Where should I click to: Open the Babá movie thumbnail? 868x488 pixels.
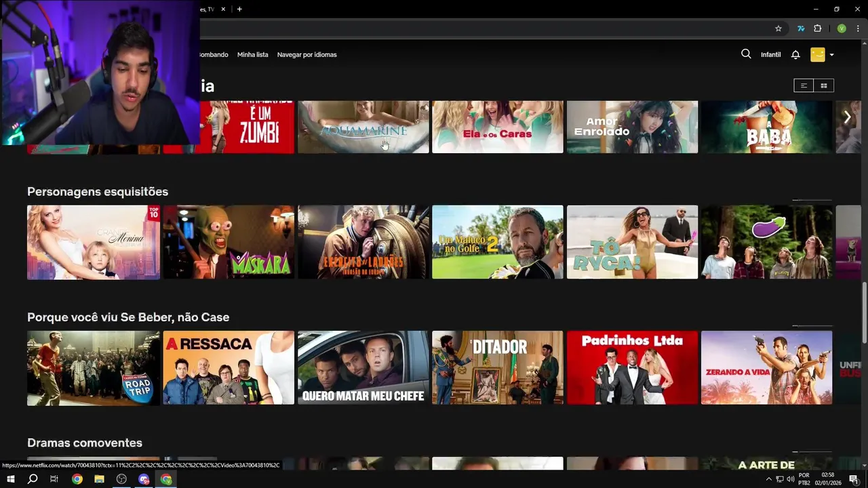tap(766, 127)
